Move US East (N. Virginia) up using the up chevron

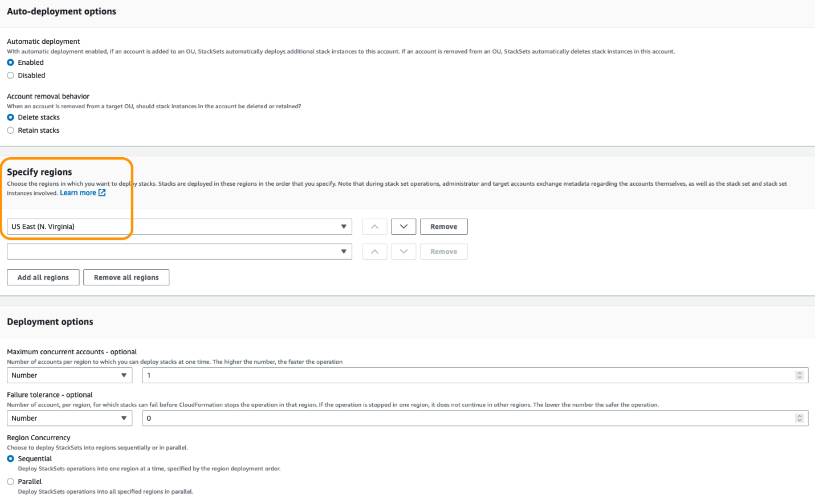(374, 226)
